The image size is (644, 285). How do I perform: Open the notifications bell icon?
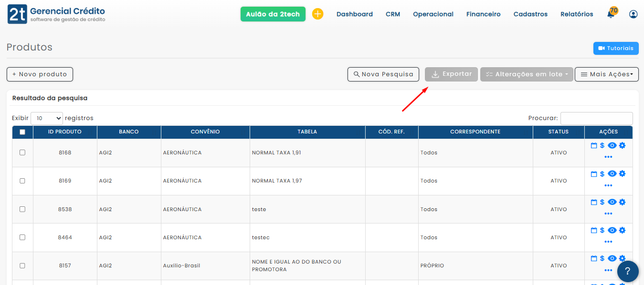pyautogui.click(x=611, y=14)
